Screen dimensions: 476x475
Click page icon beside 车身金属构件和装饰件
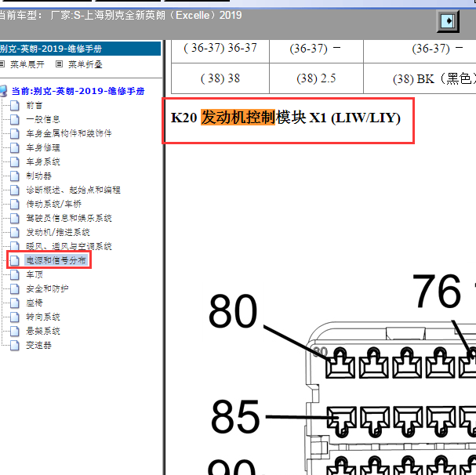click(14, 133)
